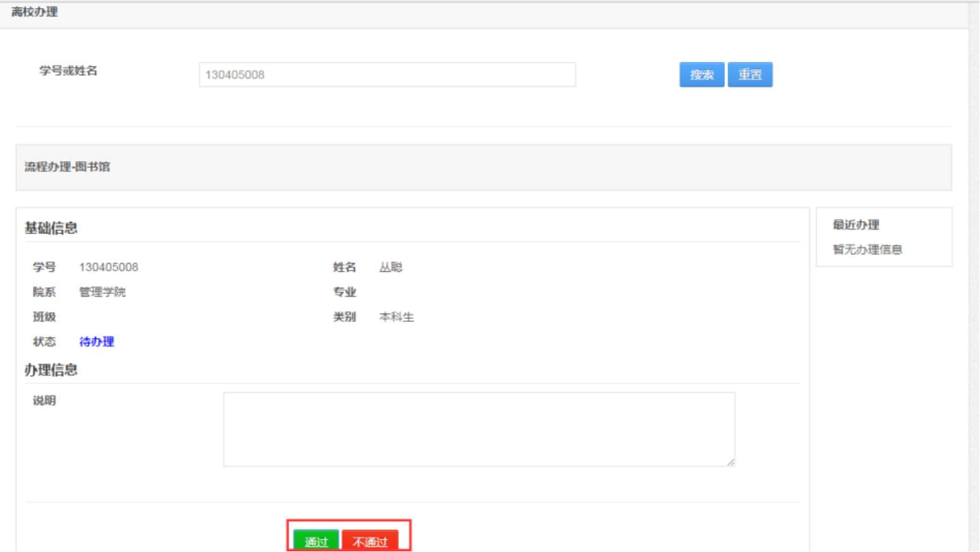Open the blue 待办理 status link
This screenshot has width=980, height=552.
(x=96, y=341)
